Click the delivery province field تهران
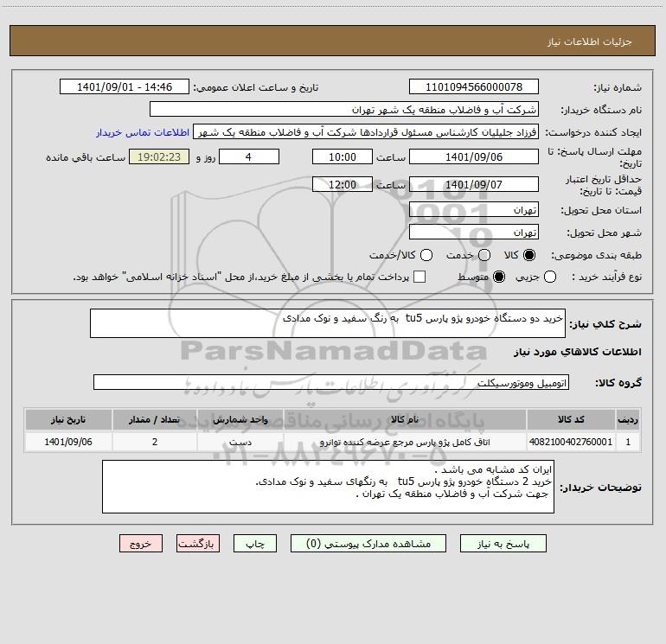666x644 pixels. coord(474,210)
